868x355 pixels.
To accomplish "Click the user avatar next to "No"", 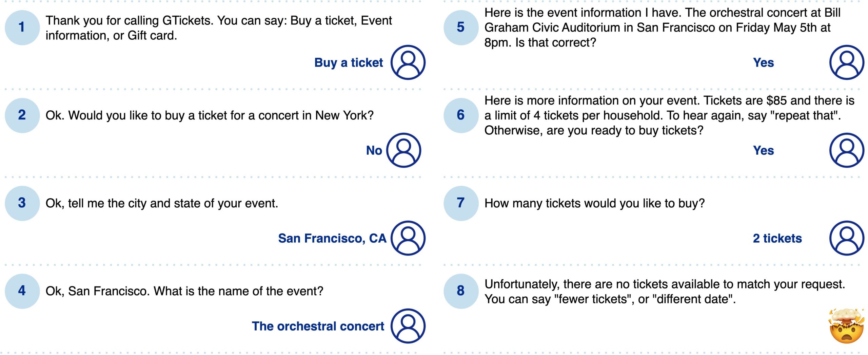I will (403, 150).
